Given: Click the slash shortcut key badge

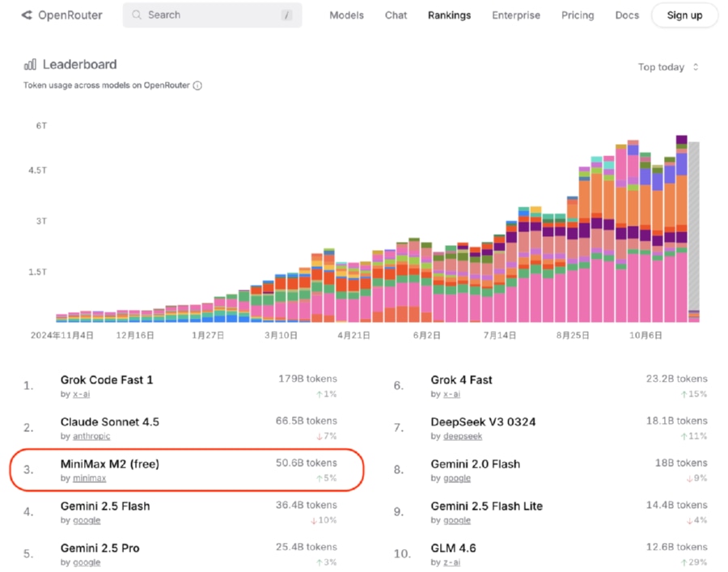Looking at the screenshot, I should point(287,15).
